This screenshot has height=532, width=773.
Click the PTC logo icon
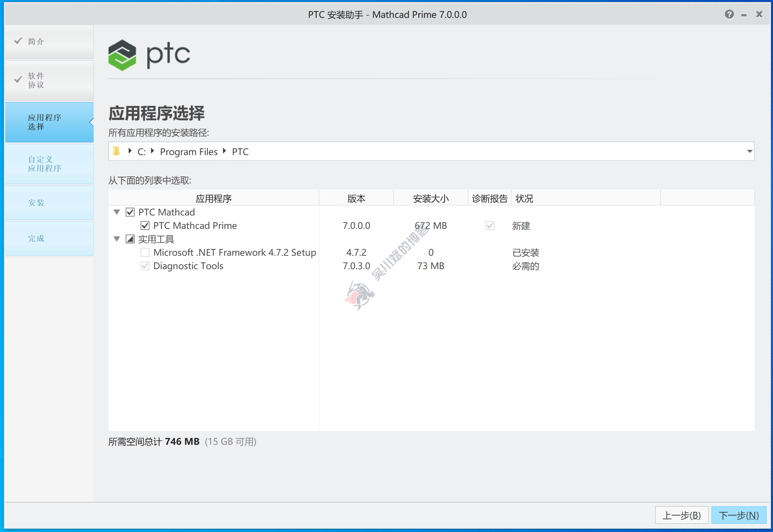(x=122, y=55)
